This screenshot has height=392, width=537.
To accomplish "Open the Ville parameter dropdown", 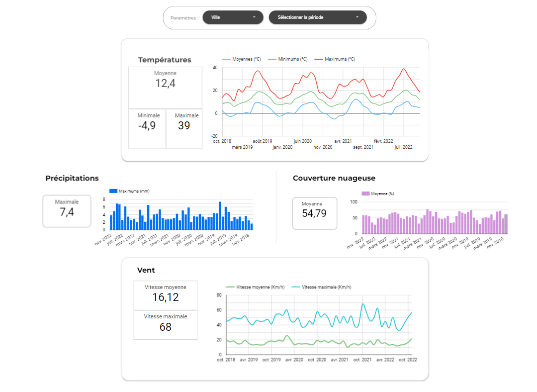I will [x=233, y=17].
